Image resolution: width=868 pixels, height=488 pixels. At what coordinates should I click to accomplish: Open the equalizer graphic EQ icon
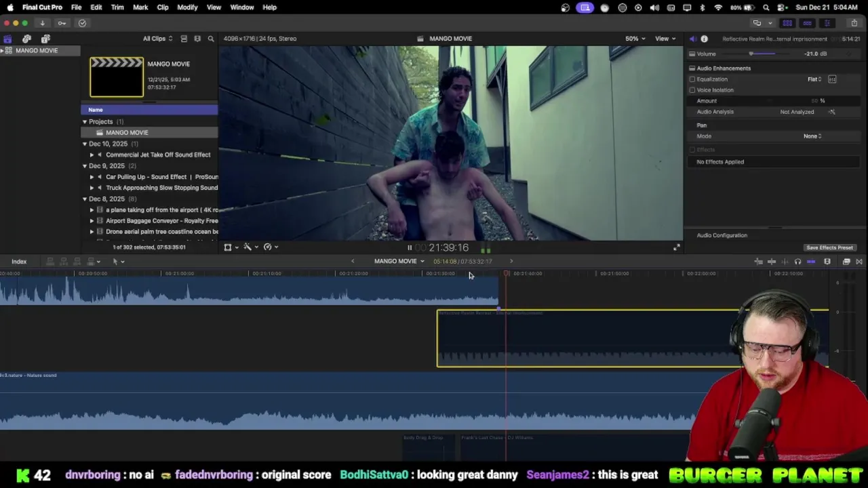click(x=832, y=79)
